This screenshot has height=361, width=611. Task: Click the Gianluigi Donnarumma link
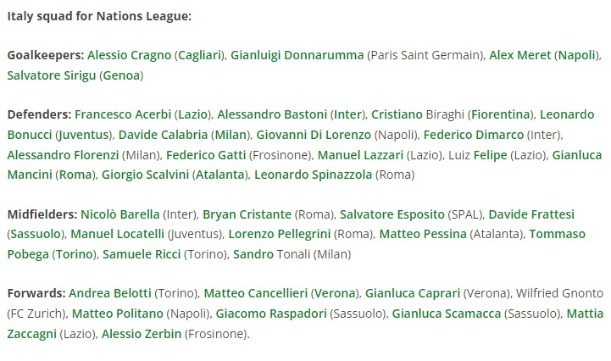(x=297, y=55)
